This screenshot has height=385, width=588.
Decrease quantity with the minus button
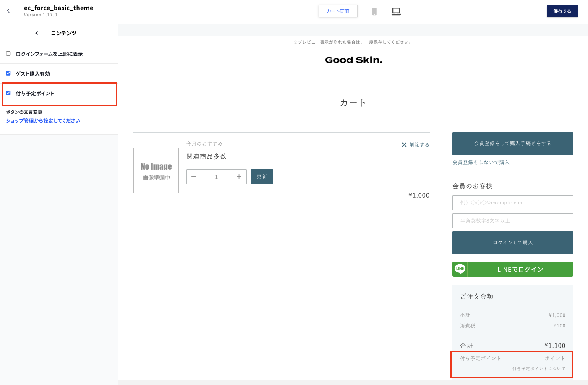(193, 177)
